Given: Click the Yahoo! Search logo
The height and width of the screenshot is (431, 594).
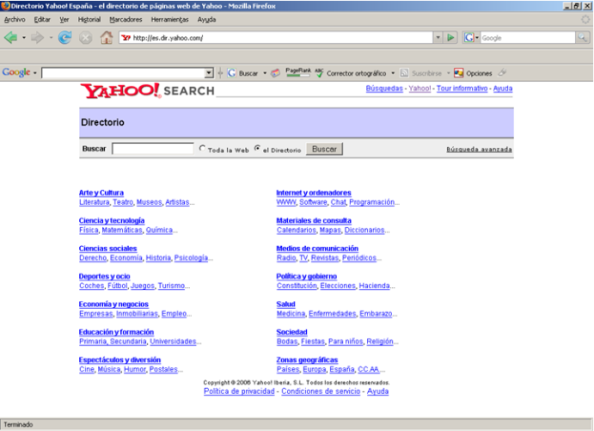Looking at the screenshot, I should [147, 91].
